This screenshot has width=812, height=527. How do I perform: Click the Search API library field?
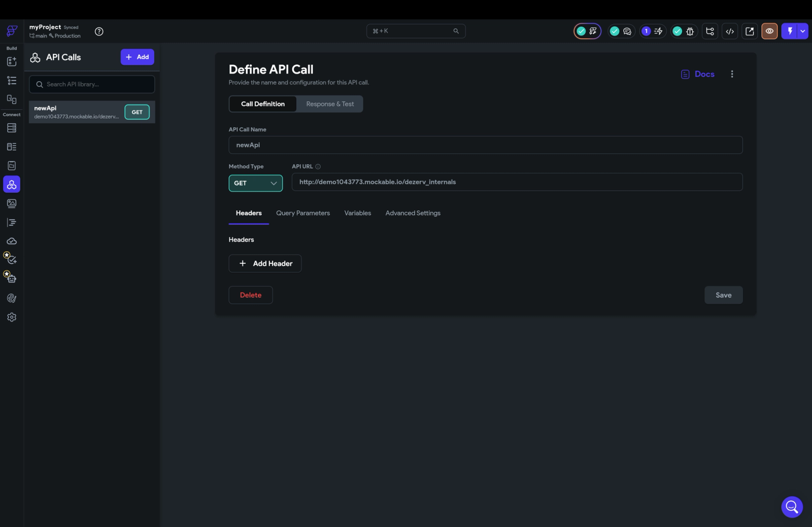click(x=92, y=84)
